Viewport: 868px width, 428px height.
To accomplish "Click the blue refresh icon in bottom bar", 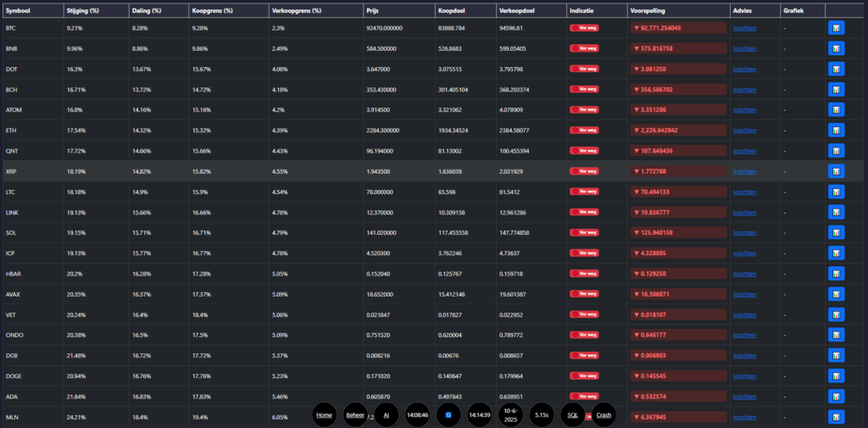I will point(448,415).
